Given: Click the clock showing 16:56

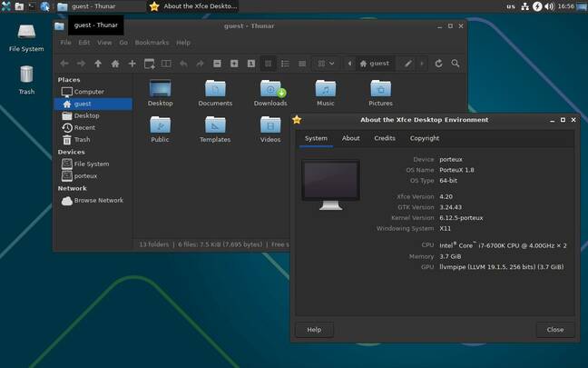Looking at the screenshot, I should tap(565, 6).
